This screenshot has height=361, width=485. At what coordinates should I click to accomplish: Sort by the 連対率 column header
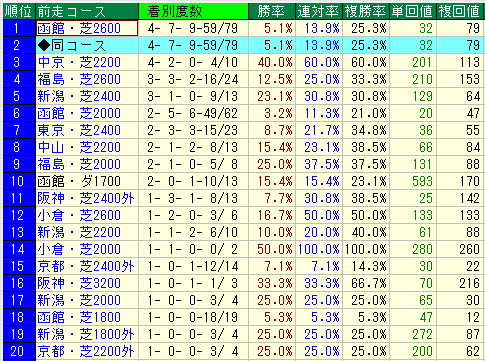(x=319, y=11)
